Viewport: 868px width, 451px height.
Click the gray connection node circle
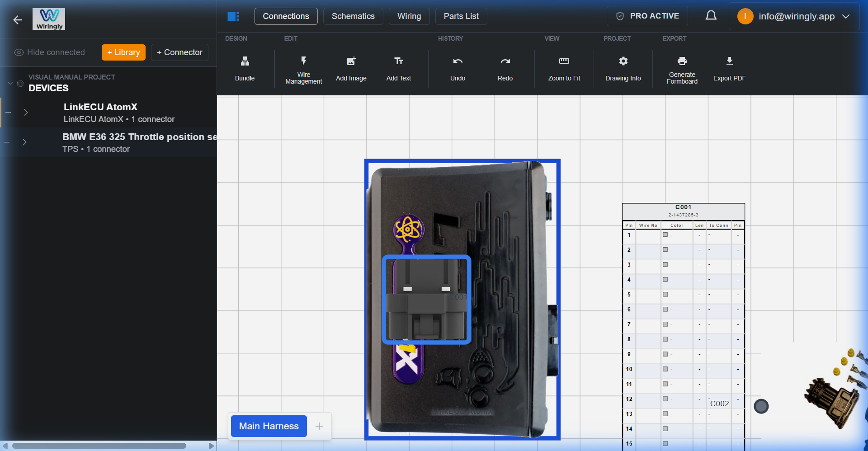tap(761, 406)
